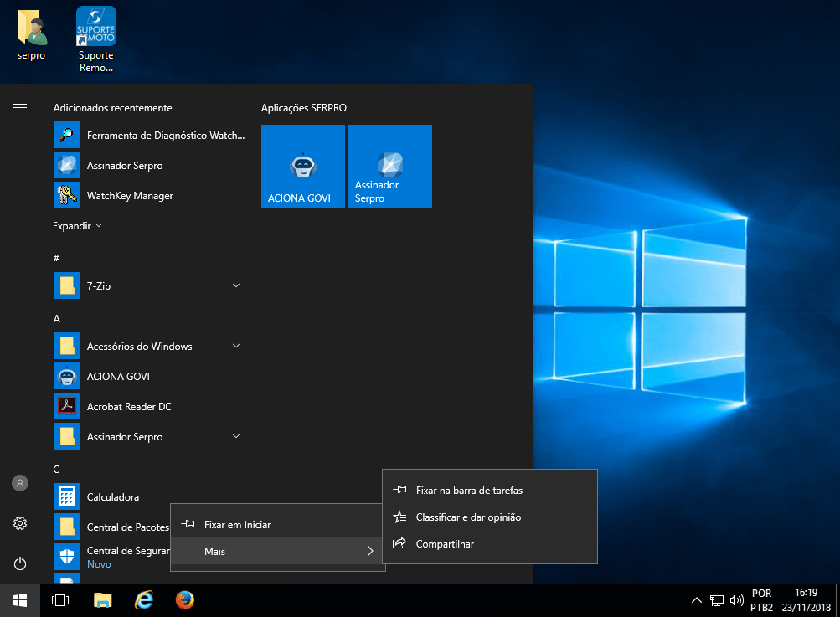Expand the Assinador Serpro folder chevron
Viewport: 840px width, 617px height.
tap(236, 437)
